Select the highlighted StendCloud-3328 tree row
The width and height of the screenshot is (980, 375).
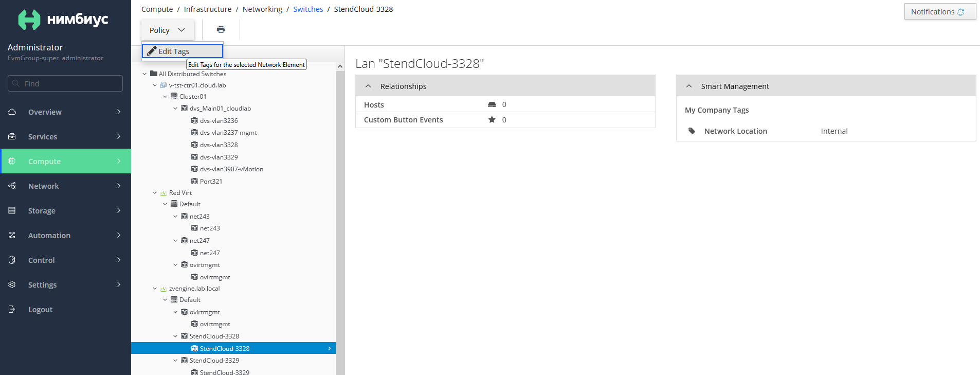coord(233,348)
